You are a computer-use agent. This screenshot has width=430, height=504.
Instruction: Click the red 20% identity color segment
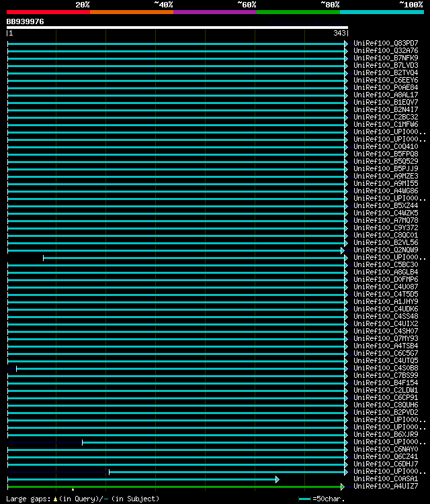click(x=48, y=12)
